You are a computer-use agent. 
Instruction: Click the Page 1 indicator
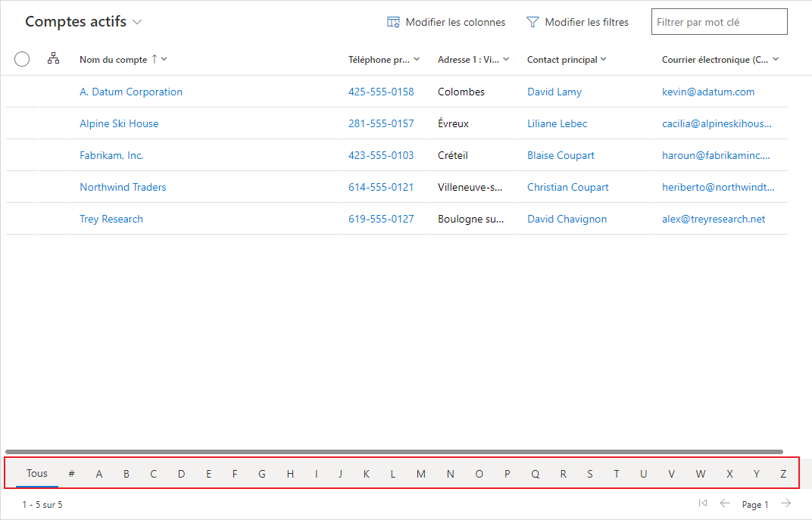755,504
